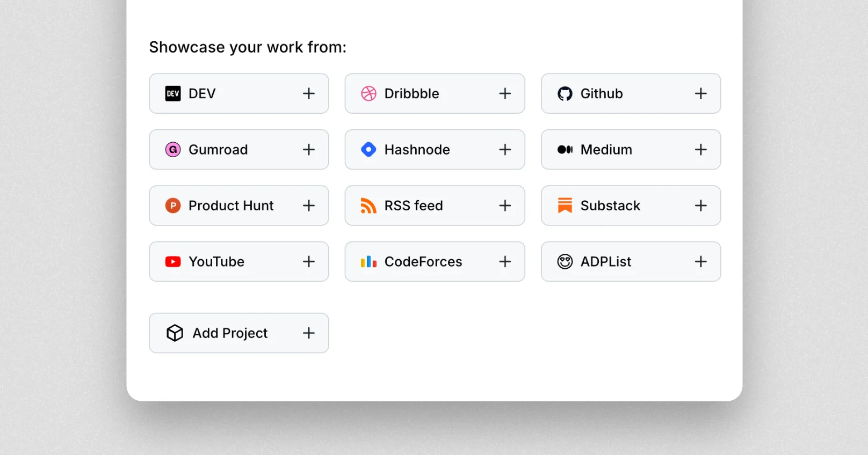
Task: Select the Dribbble showcase card
Action: click(x=435, y=93)
